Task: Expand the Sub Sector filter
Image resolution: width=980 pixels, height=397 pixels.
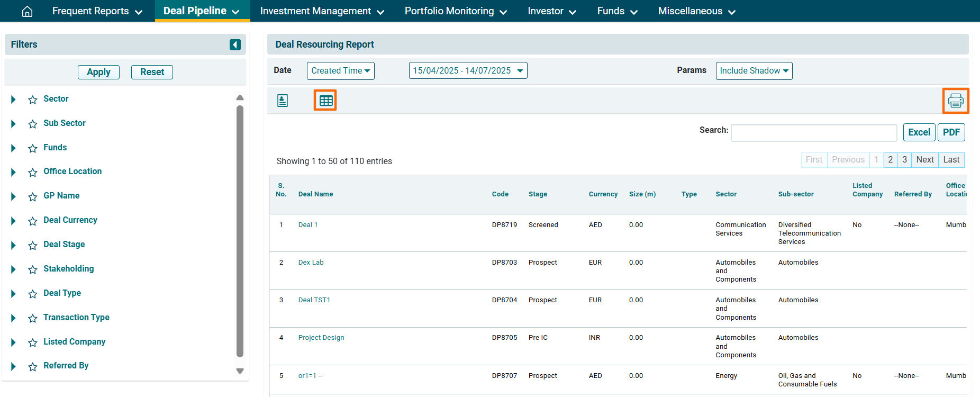Action: [13, 124]
